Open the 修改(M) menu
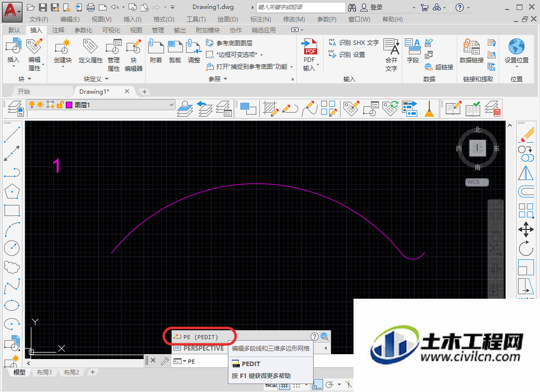The width and height of the screenshot is (540, 392). [294, 19]
